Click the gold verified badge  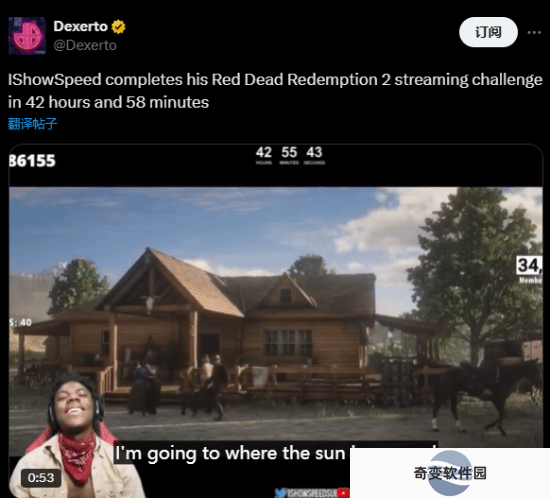(x=119, y=27)
